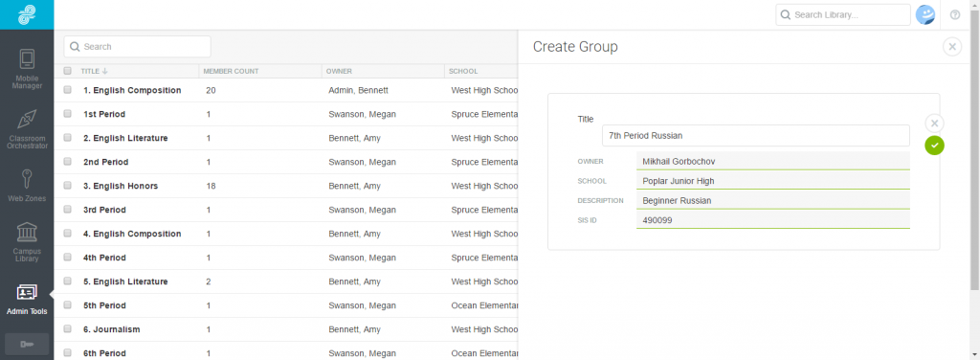Click the page vertical scrollbar
Viewport: 980px width, 360px height.
(975, 150)
